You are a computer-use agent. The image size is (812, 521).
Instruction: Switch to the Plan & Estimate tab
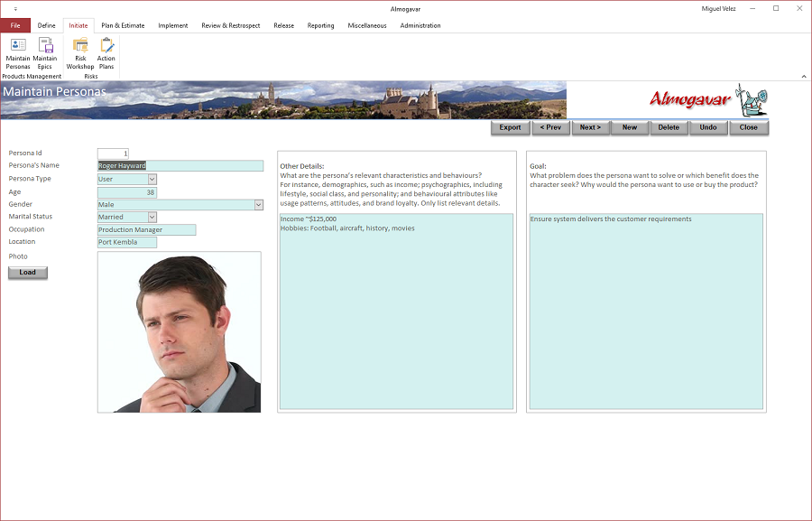tap(123, 25)
